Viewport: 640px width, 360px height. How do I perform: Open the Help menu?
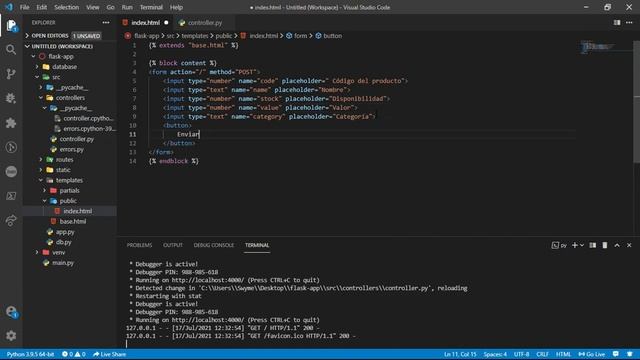pos(176,7)
